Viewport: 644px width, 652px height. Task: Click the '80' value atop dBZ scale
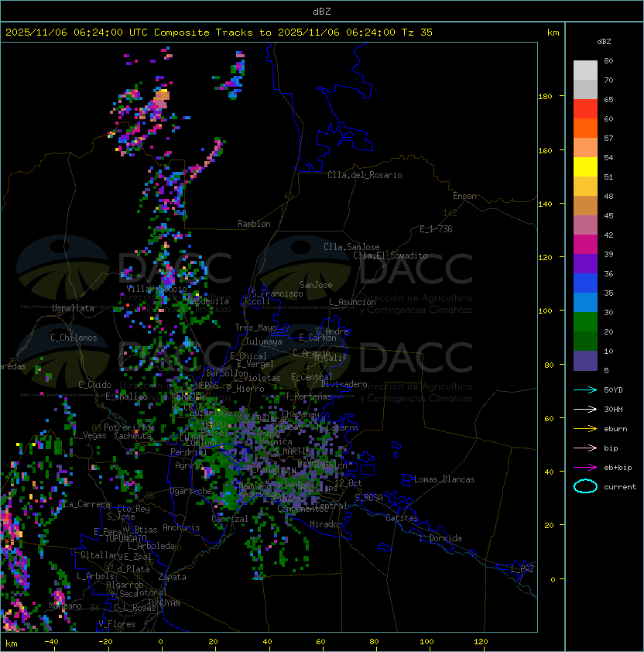pos(608,60)
